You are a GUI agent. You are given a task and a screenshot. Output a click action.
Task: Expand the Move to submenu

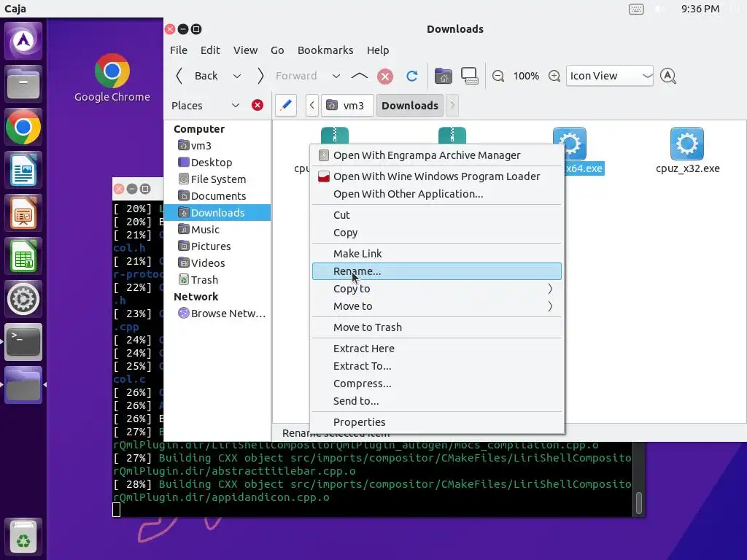pos(437,306)
